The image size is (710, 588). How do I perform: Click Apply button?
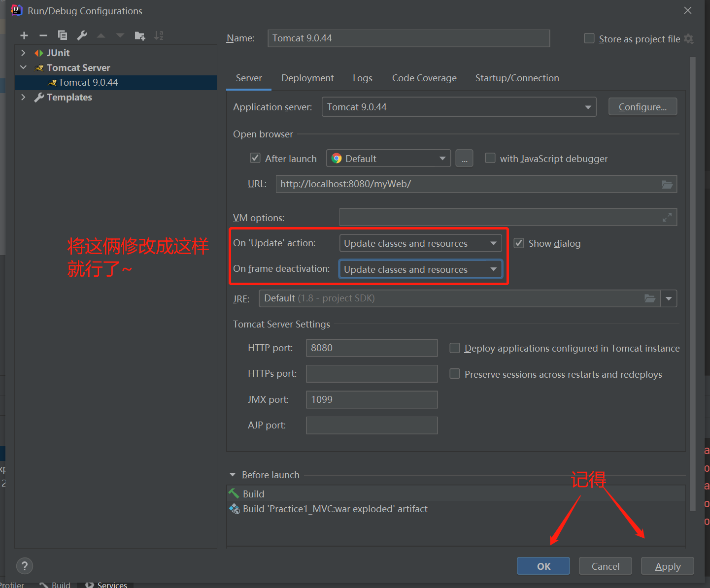tap(668, 566)
